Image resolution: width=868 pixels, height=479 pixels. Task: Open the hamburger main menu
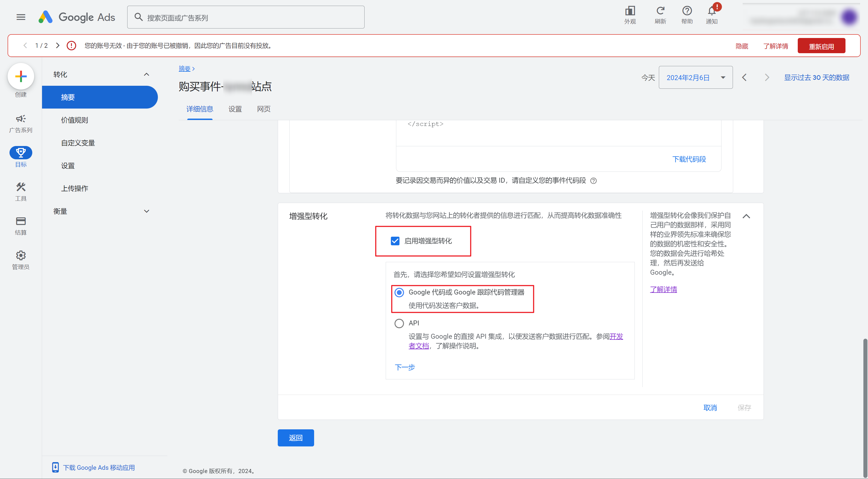click(x=21, y=17)
